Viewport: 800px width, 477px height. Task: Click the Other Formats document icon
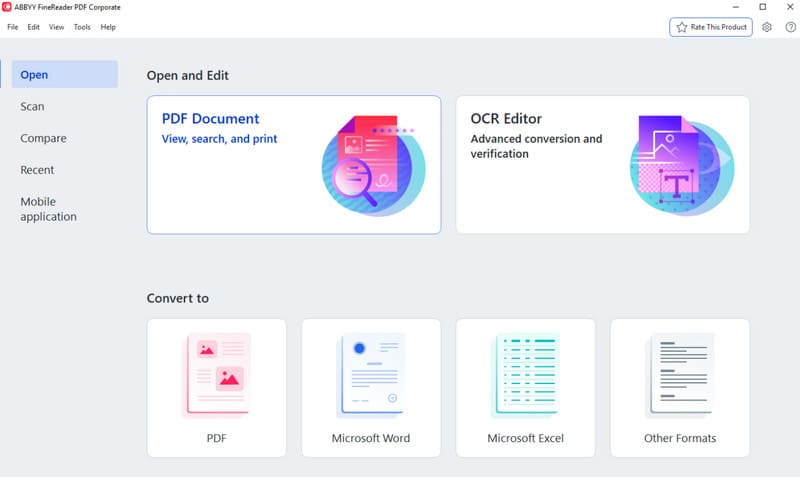tap(680, 375)
